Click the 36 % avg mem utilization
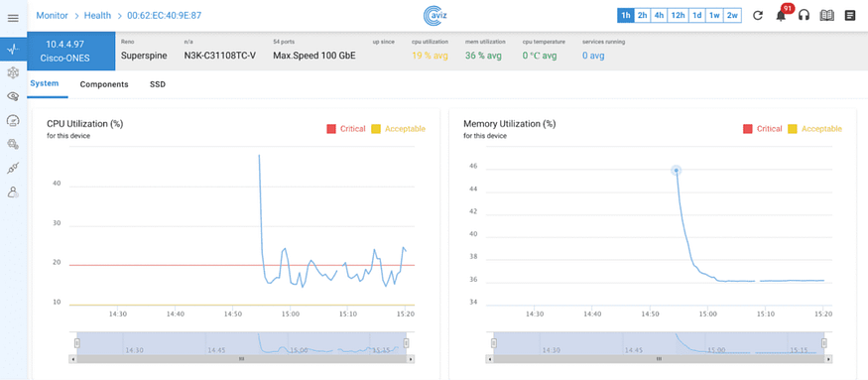This screenshot has width=868, height=380. tap(483, 56)
